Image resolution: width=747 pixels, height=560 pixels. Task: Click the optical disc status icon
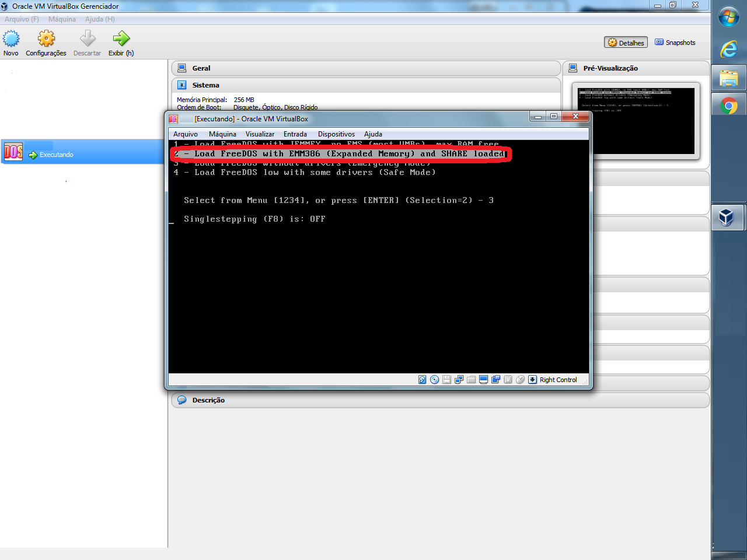[435, 380]
